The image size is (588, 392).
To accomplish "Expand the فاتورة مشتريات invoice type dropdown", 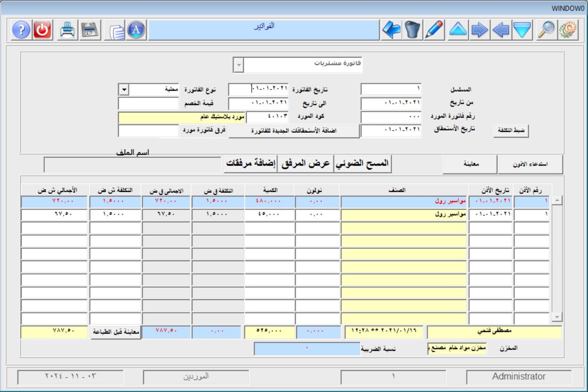I will pos(238,65).
